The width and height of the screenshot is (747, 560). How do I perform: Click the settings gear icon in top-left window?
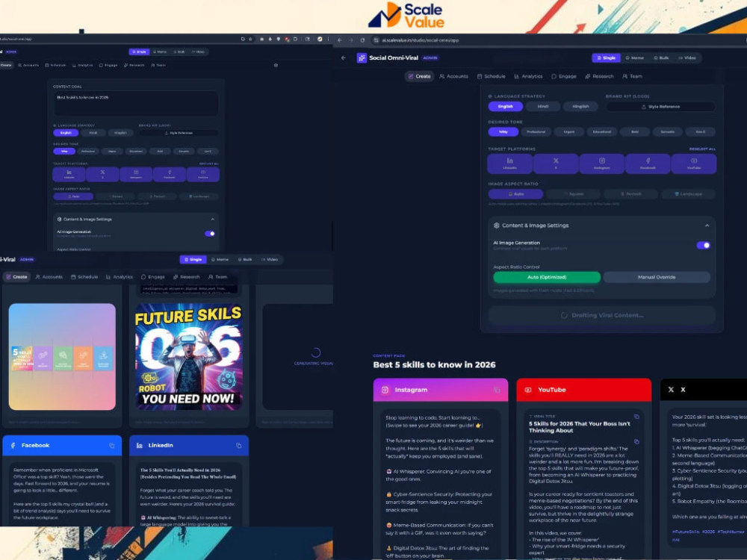click(276, 65)
